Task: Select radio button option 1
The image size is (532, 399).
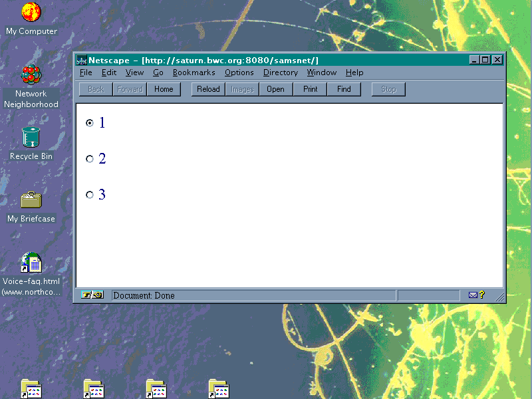Action: pos(90,123)
